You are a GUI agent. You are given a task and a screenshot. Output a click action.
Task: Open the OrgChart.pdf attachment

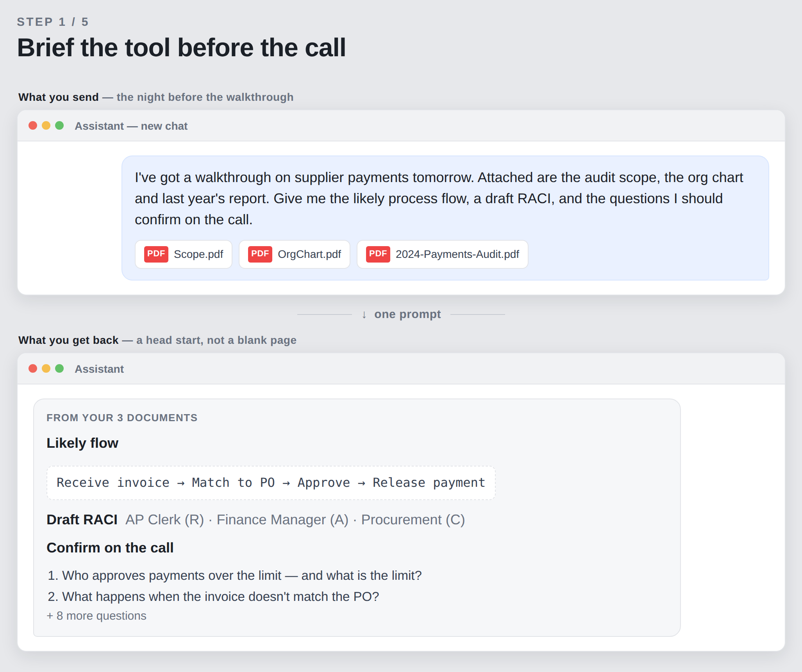(x=295, y=254)
